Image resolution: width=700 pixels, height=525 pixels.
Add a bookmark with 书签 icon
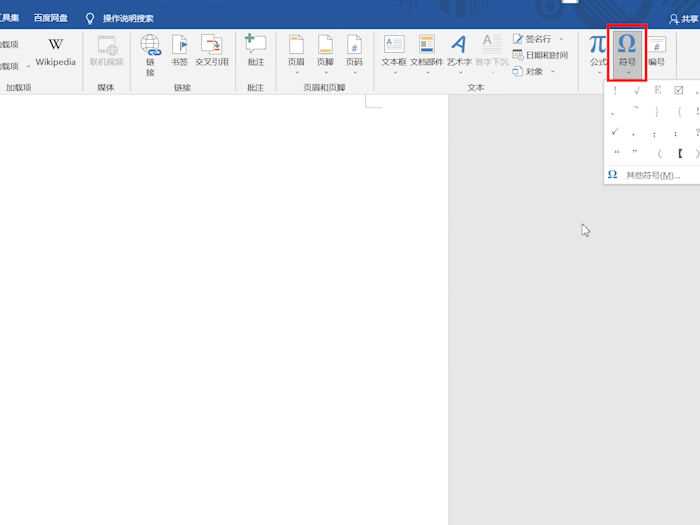pyautogui.click(x=179, y=50)
